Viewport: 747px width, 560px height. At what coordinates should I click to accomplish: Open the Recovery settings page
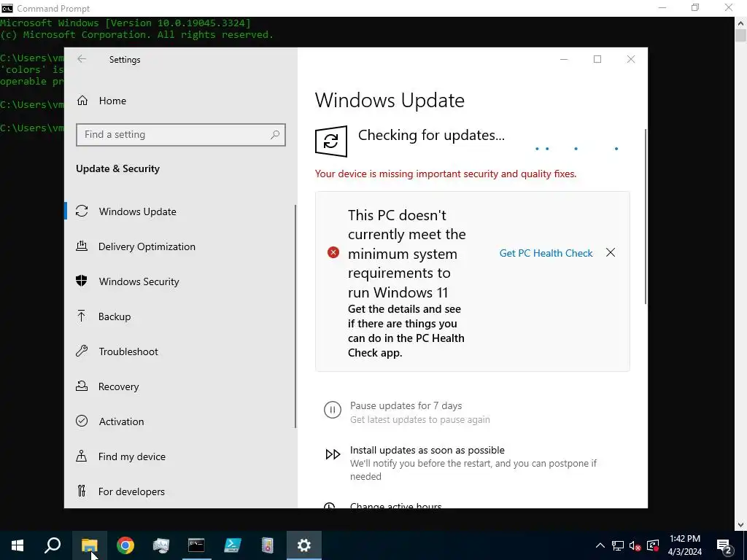pyautogui.click(x=180, y=386)
